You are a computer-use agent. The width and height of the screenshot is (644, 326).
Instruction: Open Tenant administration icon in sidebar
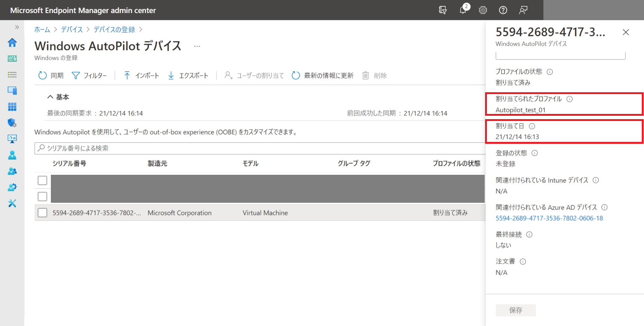click(12, 187)
